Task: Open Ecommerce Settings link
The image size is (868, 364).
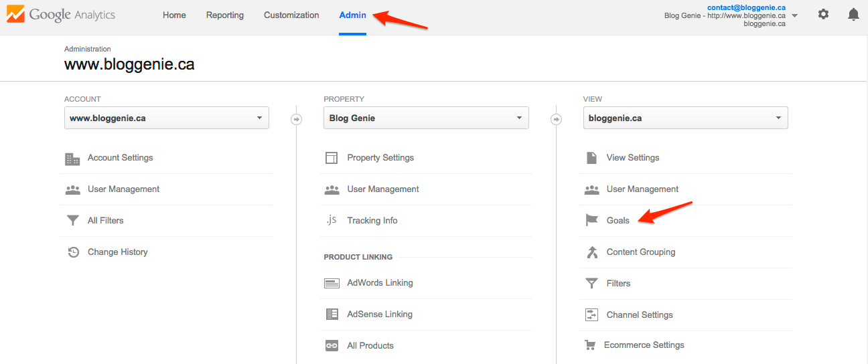Action: point(644,345)
